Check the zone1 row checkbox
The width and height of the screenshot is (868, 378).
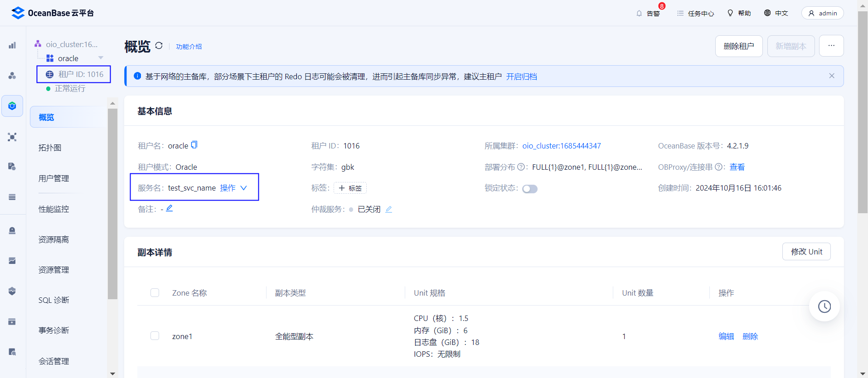pyautogui.click(x=155, y=335)
